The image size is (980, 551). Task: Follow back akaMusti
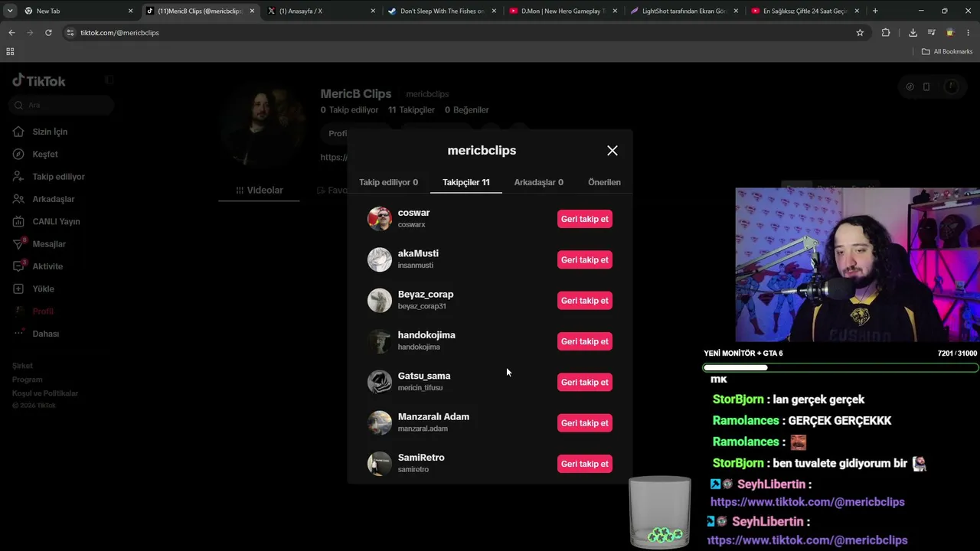(x=585, y=259)
